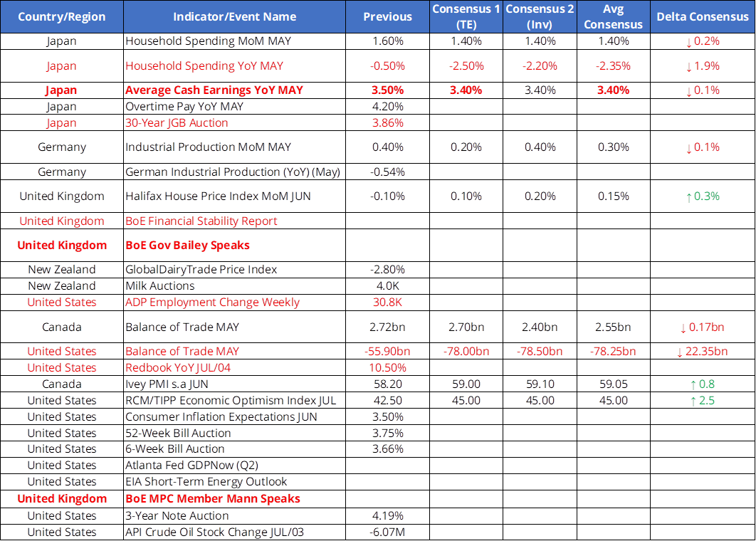This screenshot has height=541, width=756.
Task: Click the -78.25bn average consensus
Action: [x=614, y=352]
